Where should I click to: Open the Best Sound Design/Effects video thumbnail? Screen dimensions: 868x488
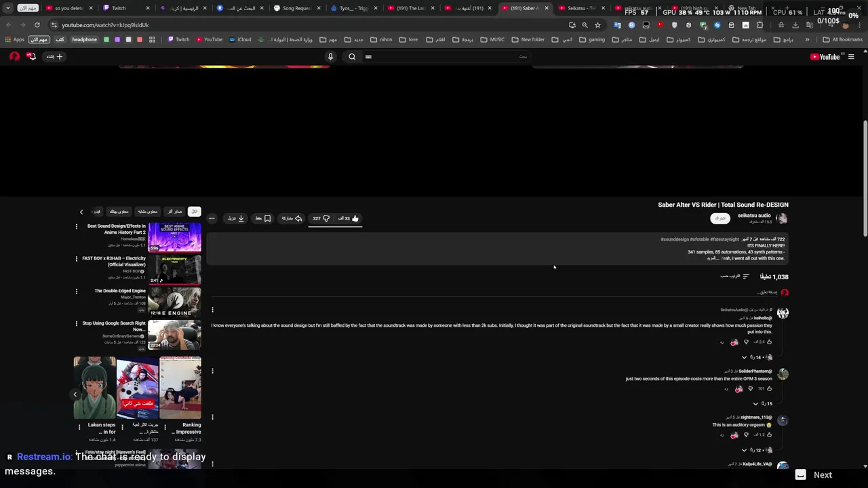pos(175,238)
